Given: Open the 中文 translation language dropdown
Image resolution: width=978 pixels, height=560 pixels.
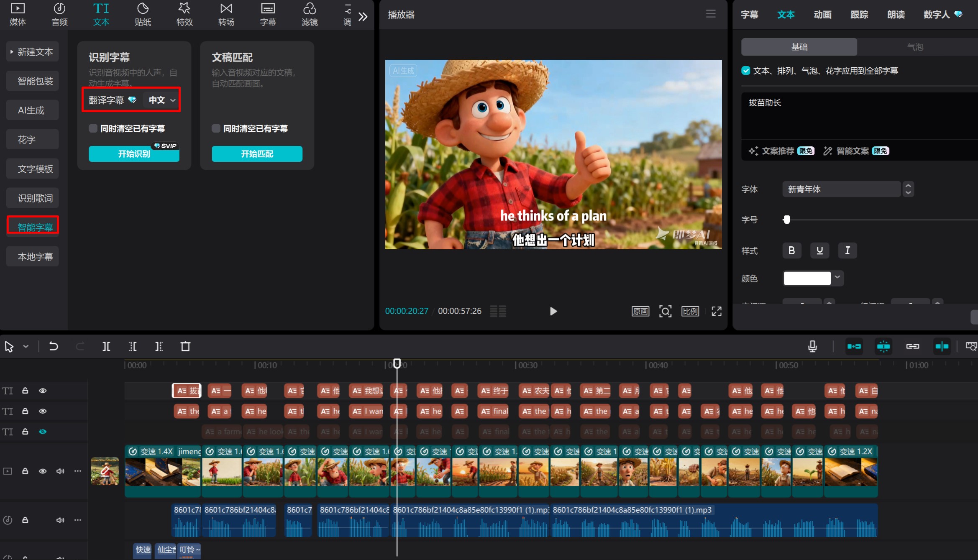Looking at the screenshot, I should pyautogui.click(x=162, y=100).
